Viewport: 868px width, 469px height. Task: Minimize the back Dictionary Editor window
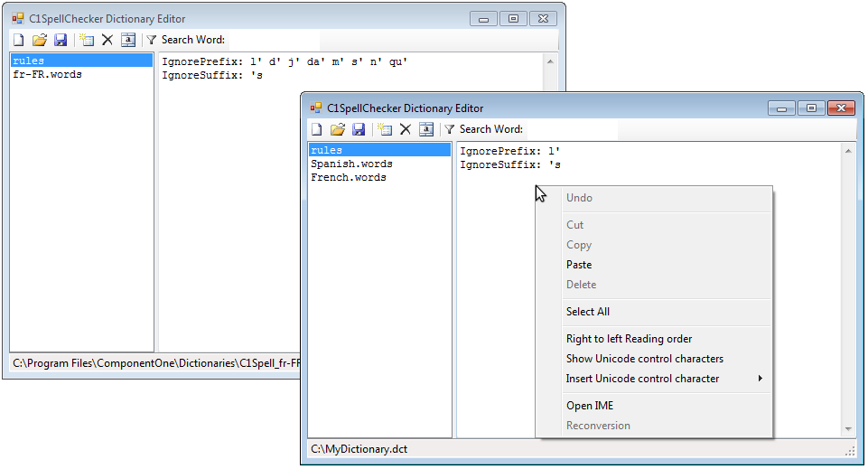pyautogui.click(x=484, y=19)
